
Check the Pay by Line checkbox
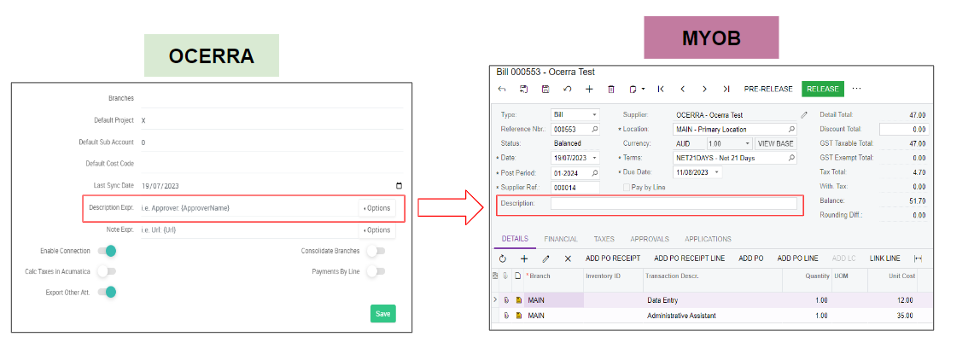(x=627, y=187)
